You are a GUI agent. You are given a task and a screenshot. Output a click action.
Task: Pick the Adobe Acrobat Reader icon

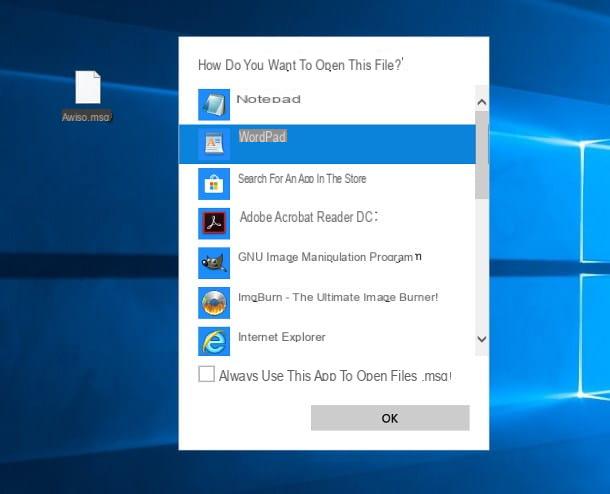(x=214, y=224)
